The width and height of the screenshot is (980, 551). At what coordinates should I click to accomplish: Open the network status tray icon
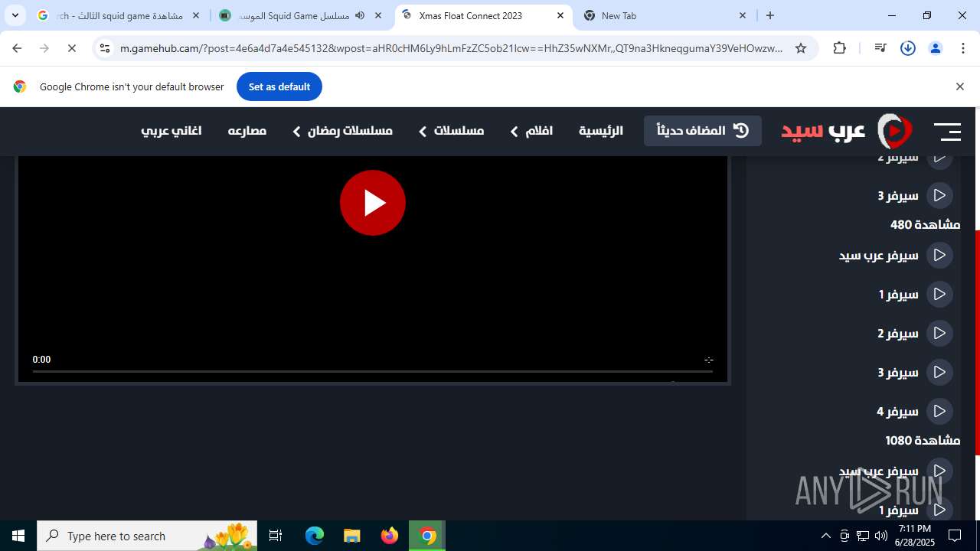click(x=863, y=536)
